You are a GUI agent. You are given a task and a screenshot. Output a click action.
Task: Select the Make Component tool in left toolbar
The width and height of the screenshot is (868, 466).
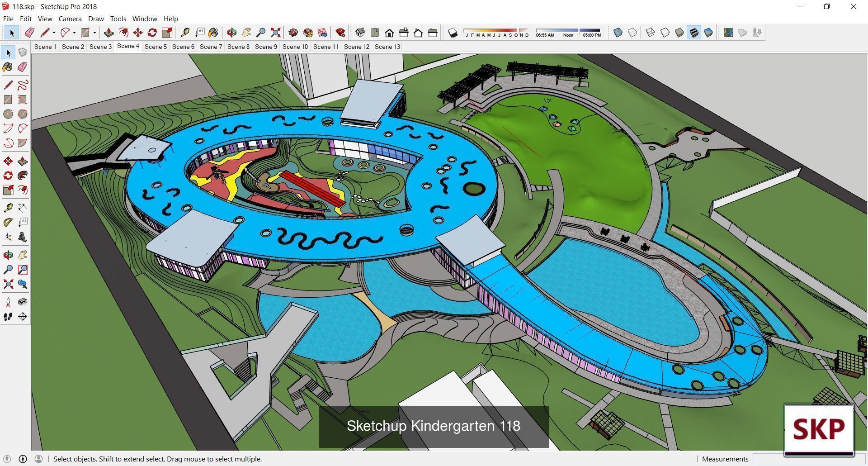point(23,52)
